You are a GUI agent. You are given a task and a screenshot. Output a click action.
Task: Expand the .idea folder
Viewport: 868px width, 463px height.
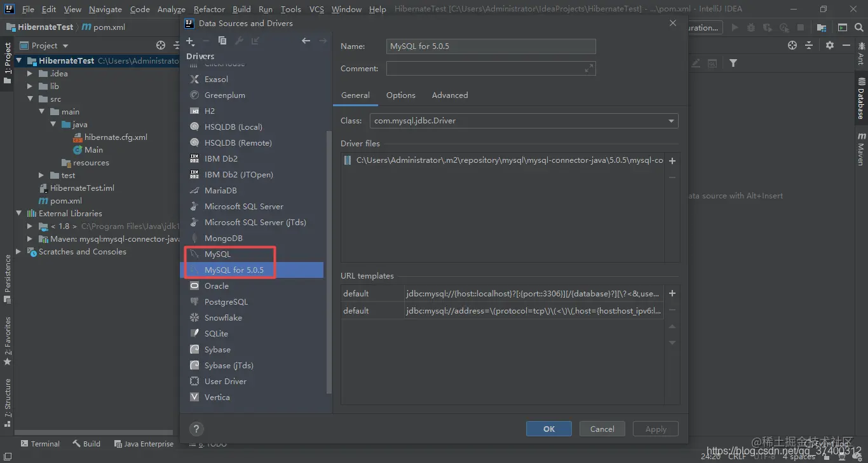(x=30, y=74)
